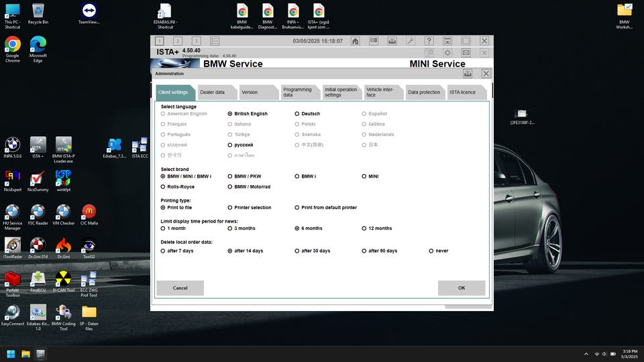Click operation step 1 button
Viewport: 644px width, 362px height.
point(160,41)
